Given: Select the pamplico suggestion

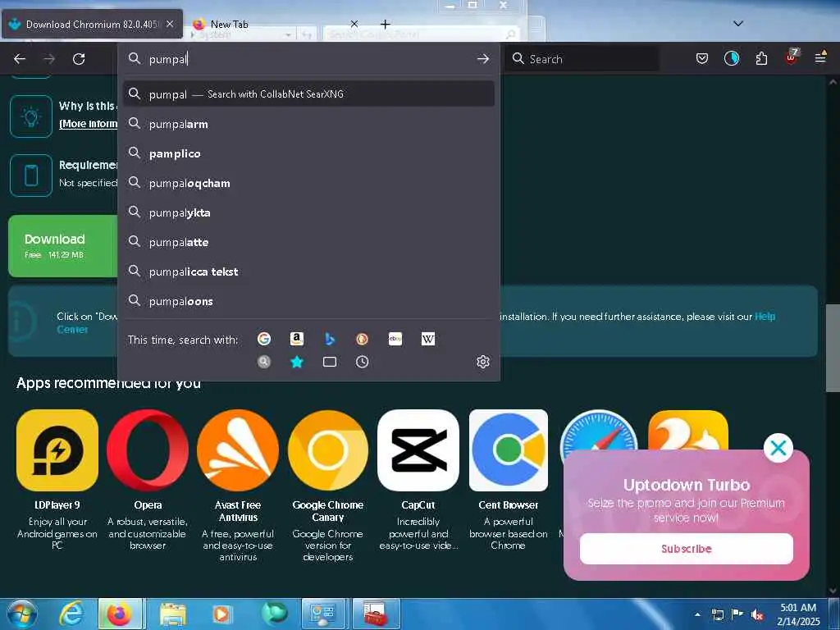Looking at the screenshot, I should tap(308, 153).
